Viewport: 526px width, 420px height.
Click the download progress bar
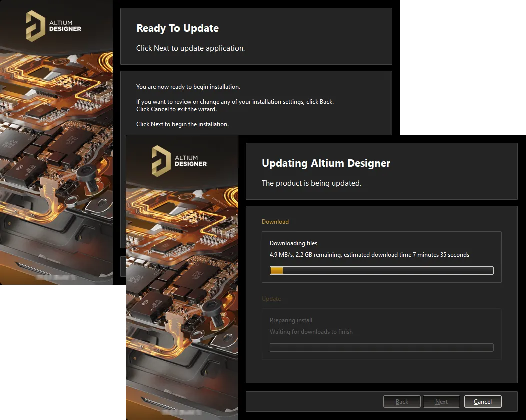pos(382,270)
